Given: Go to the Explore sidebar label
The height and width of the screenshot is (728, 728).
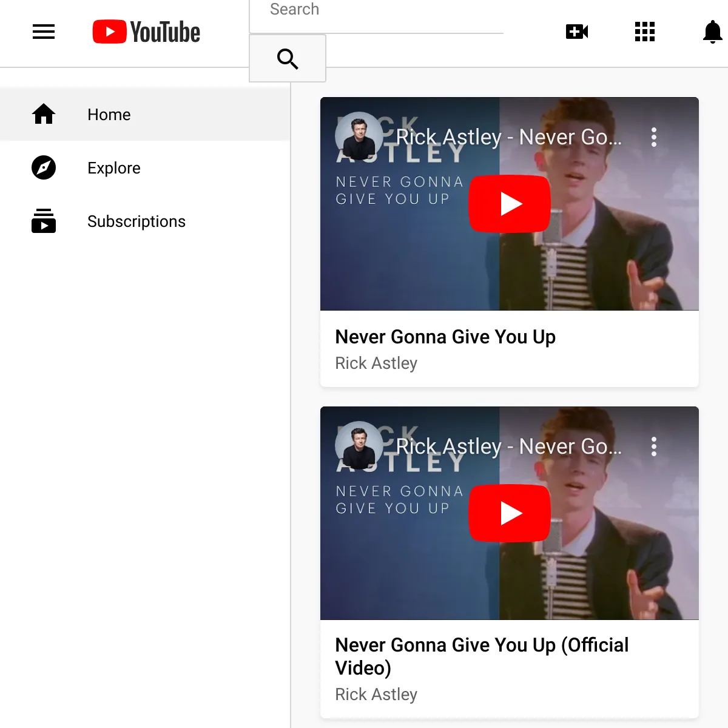Looking at the screenshot, I should [114, 168].
